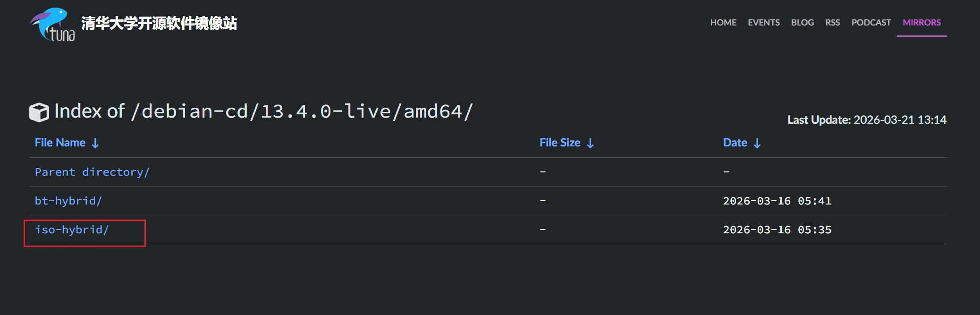
Task: Open the RSS feed link
Action: (833, 23)
